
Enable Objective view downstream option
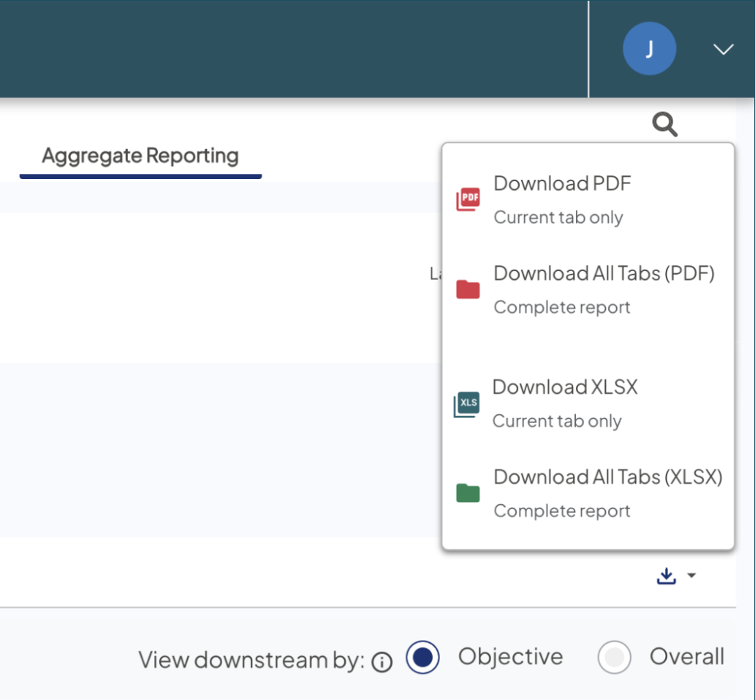(x=422, y=657)
